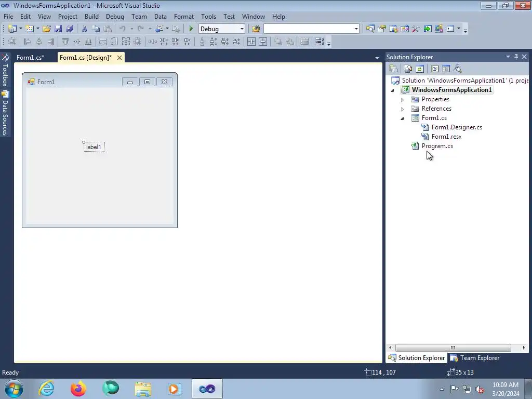Open an existing file with Open File icon

(47, 29)
